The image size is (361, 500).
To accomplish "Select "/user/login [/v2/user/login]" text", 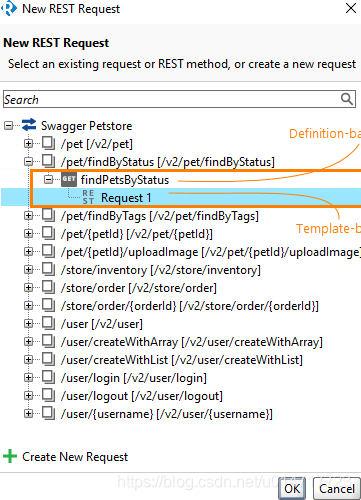I will pyautogui.click(x=134, y=378).
